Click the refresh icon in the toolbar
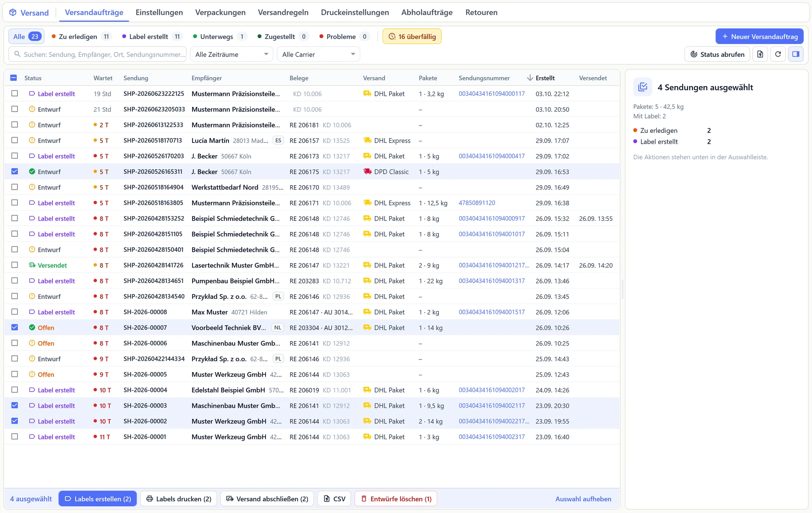Image resolution: width=812 pixels, height=513 pixels. click(778, 54)
